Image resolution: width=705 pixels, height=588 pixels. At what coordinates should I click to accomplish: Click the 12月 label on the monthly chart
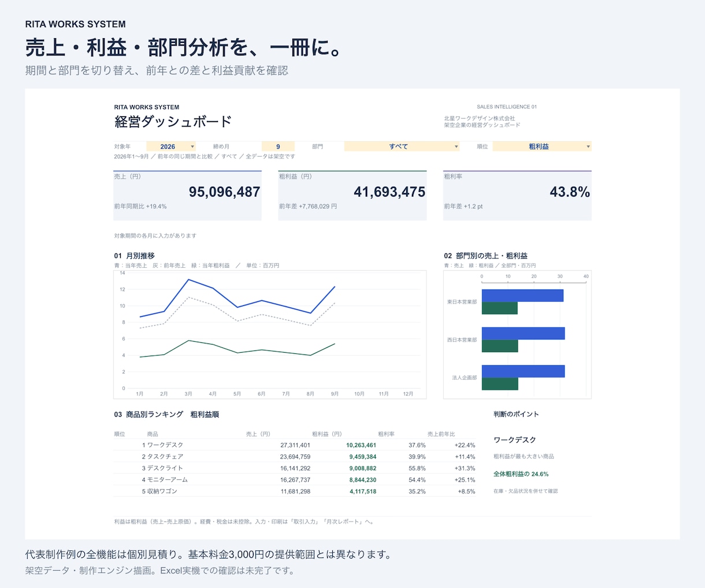(408, 394)
